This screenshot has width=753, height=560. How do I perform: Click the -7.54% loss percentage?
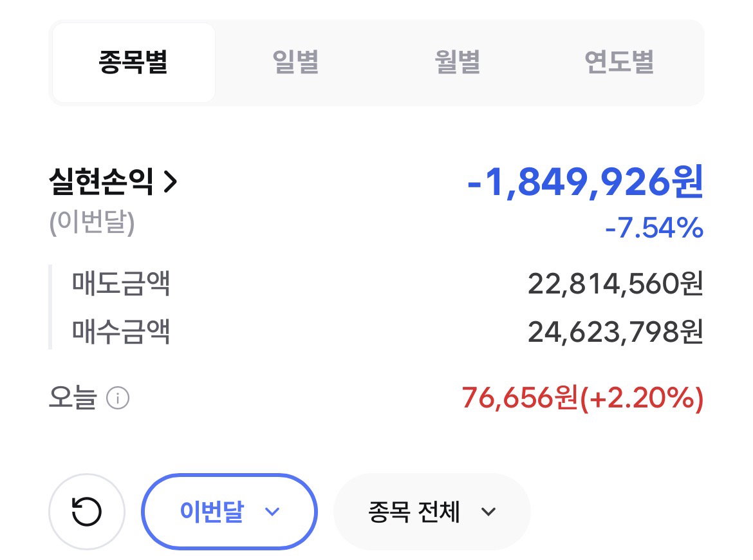click(x=654, y=228)
